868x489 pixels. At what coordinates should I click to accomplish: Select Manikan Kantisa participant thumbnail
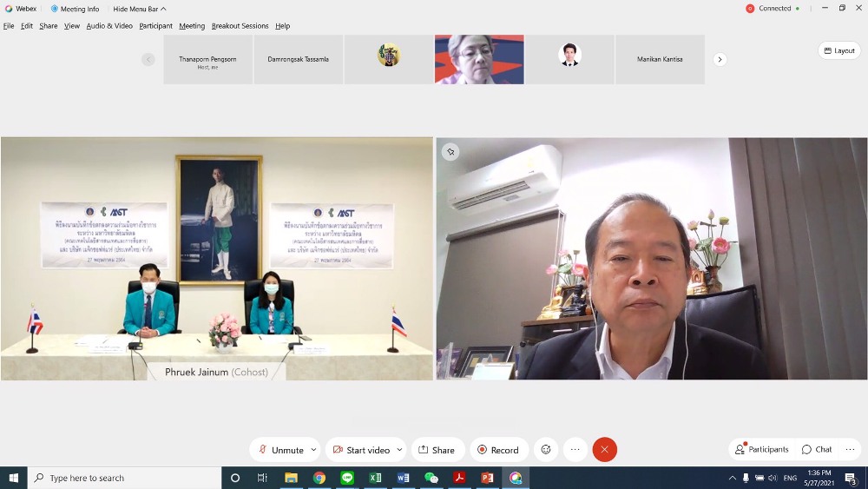pos(660,59)
